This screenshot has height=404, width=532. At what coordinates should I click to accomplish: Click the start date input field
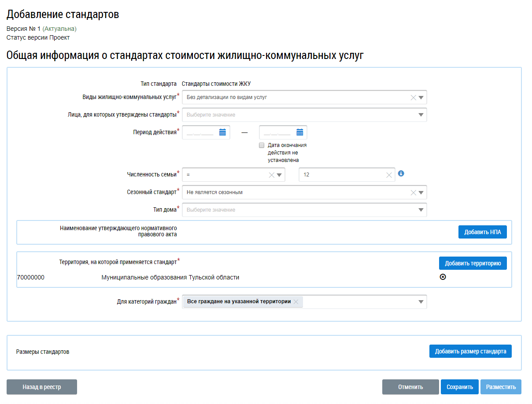click(200, 132)
